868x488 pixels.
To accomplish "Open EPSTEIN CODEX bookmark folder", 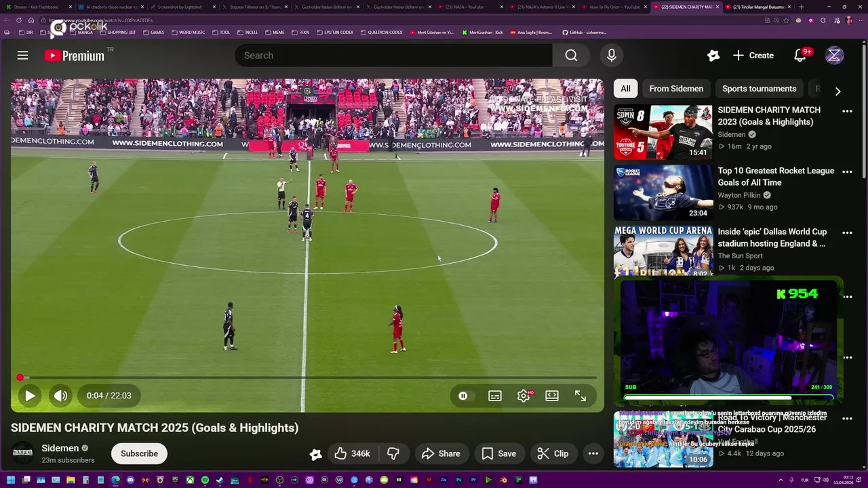I will [335, 32].
